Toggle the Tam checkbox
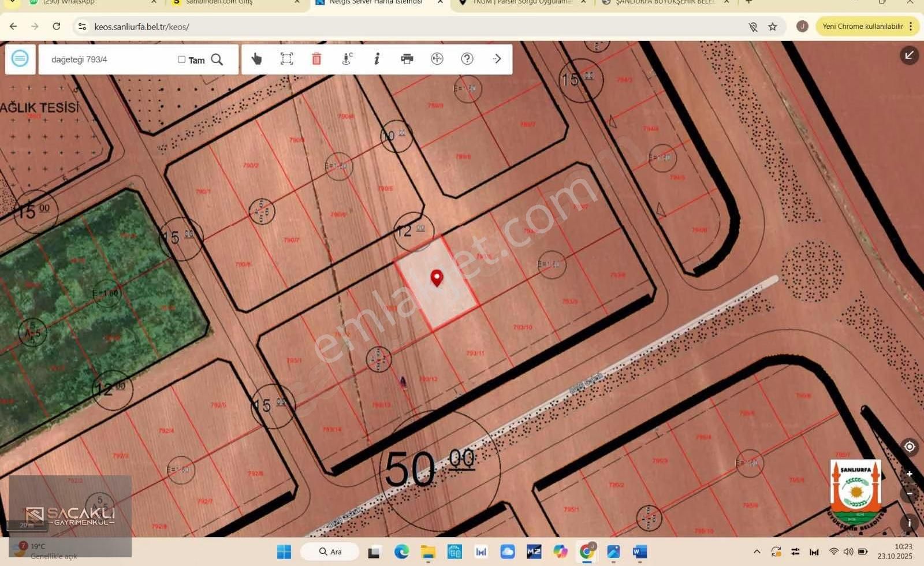 pos(181,59)
